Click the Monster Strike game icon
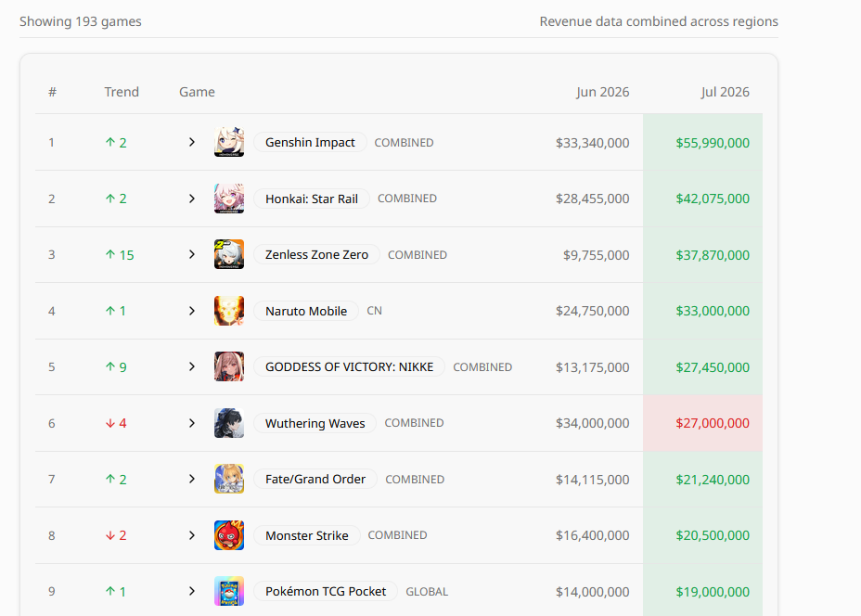Viewport: 861px width, 616px height. [229, 535]
